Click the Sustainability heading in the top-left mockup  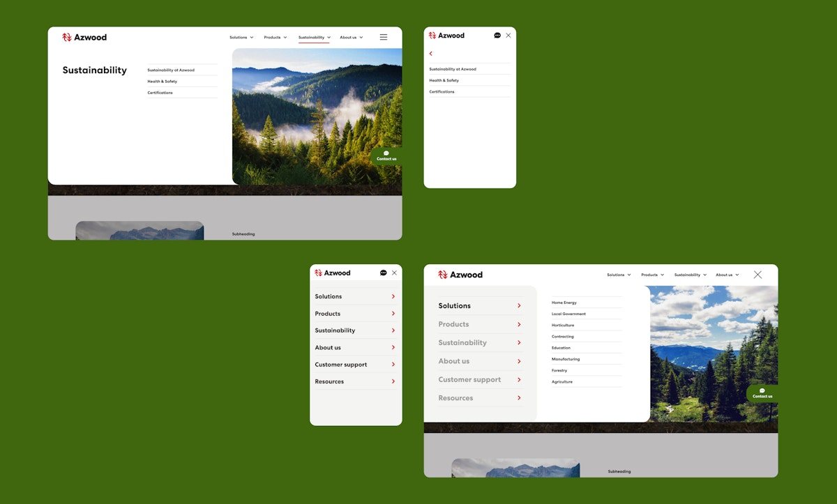point(95,70)
